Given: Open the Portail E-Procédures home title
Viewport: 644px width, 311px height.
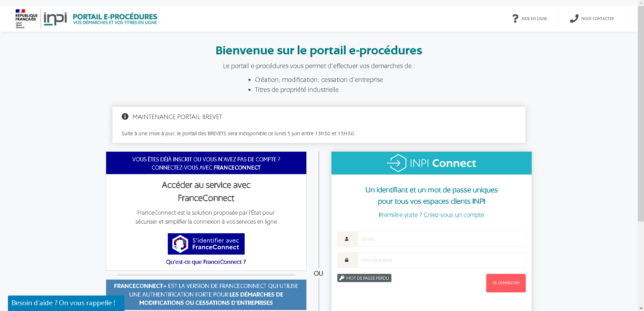Looking at the screenshot, I should pyautogui.click(x=115, y=19).
